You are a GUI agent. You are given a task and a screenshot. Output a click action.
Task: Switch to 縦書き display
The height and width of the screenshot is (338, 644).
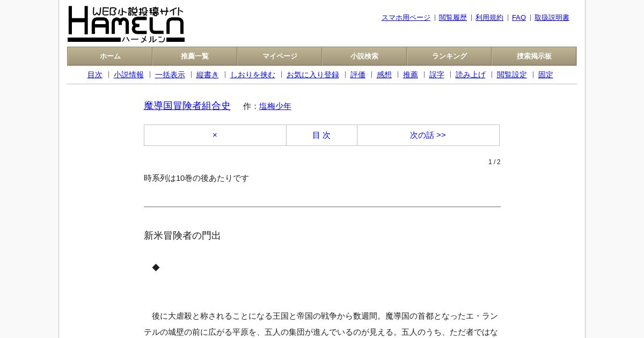[208, 75]
